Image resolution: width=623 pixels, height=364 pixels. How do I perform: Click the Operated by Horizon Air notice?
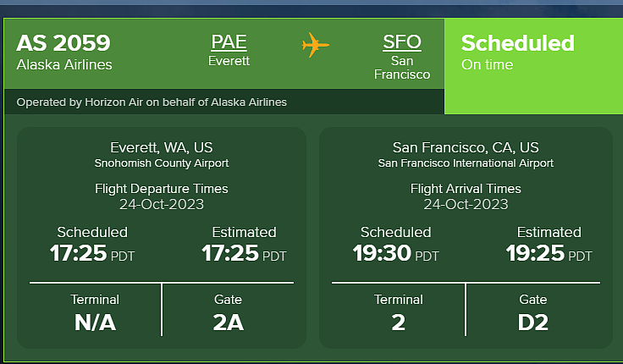click(152, 102)
